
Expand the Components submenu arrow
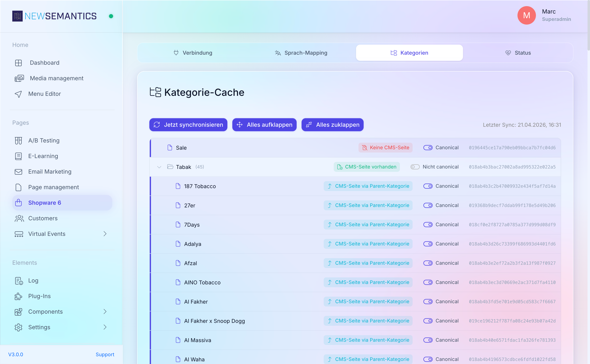pos(105,312)
